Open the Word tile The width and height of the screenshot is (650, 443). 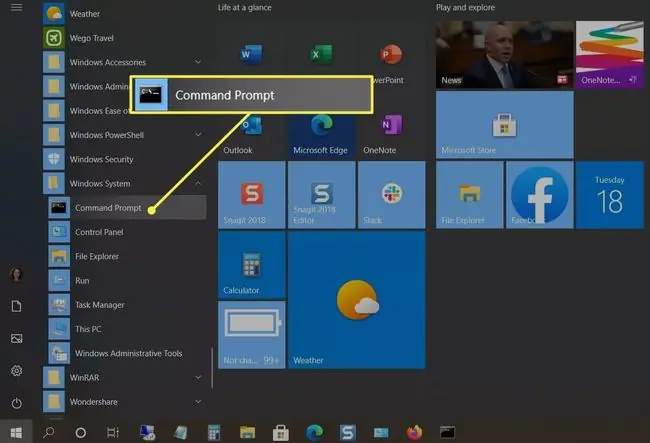251,55
